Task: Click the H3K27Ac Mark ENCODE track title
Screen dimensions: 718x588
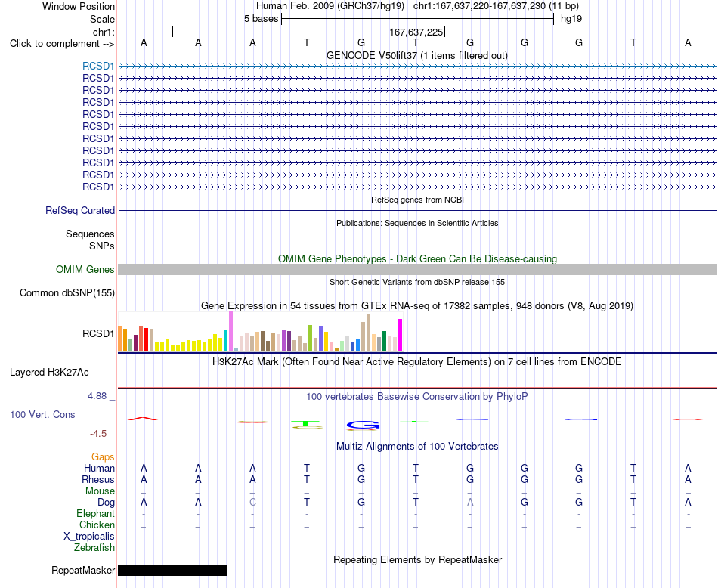Action: click(417, 362)
